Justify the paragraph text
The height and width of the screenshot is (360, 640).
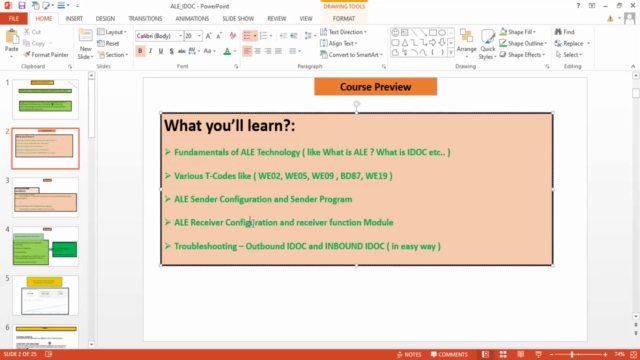click(x=278, y=51)
